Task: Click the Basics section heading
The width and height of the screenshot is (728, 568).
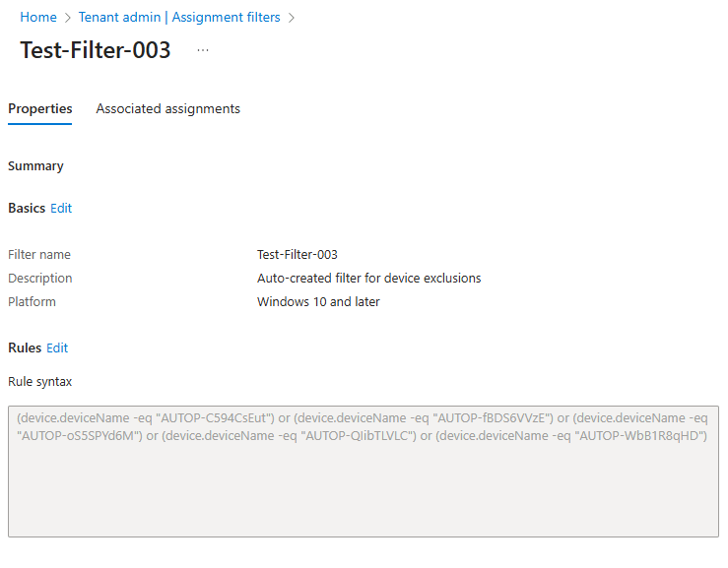Action: (27, 209)
